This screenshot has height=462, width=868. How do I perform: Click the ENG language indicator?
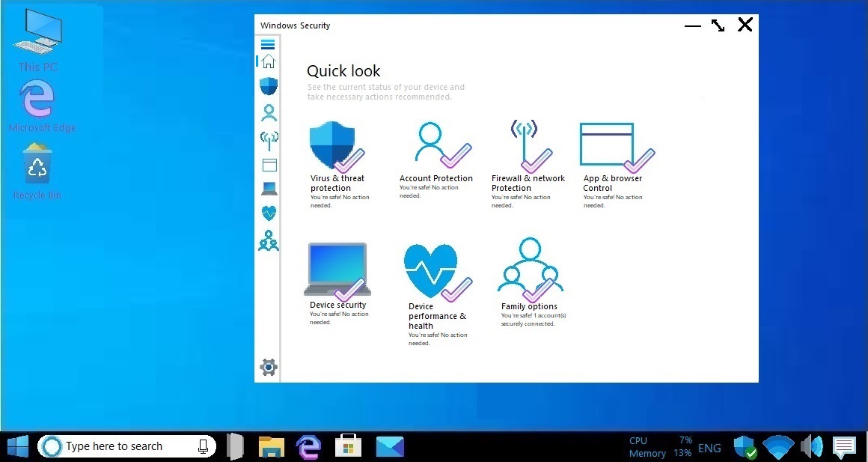[709, 449]
